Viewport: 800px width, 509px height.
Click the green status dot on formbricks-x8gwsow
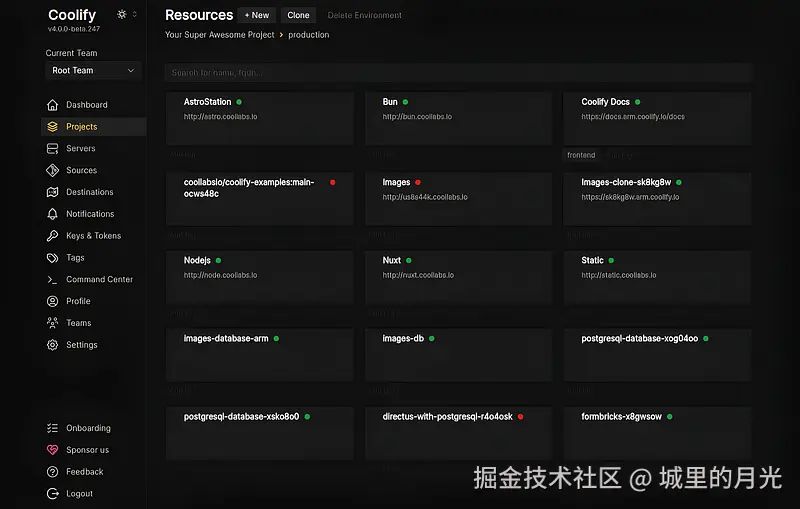click(670, 417)
